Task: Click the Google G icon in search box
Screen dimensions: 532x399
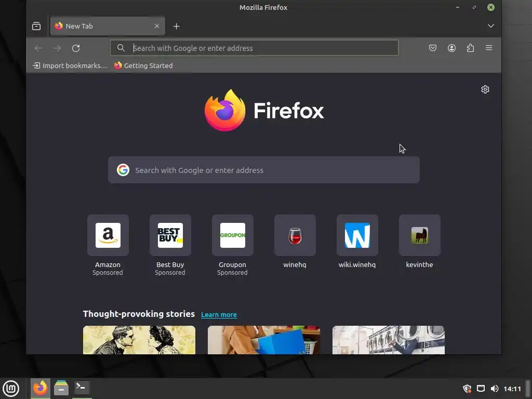Action: 123,170
